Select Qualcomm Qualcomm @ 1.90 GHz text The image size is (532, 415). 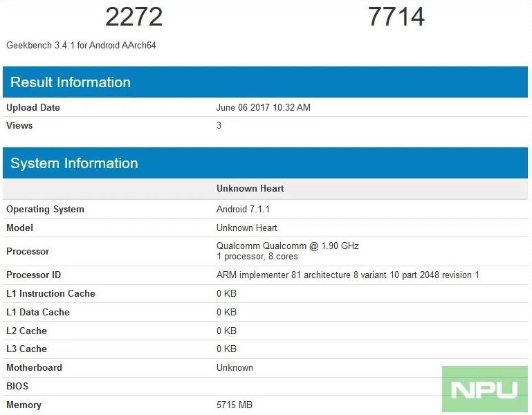click(288, 246)
